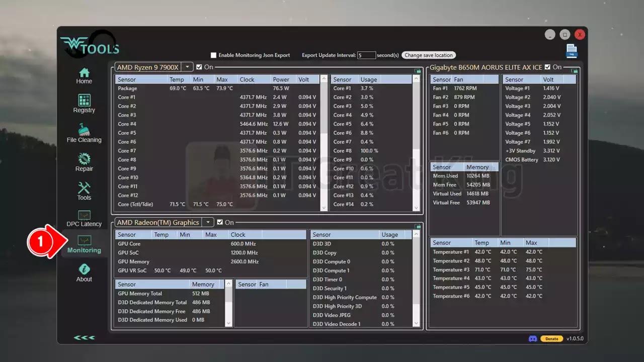Viewport: 644px width, 362px height.
Task: Select the Core #14 usage row
Action: tap(371, 205)
